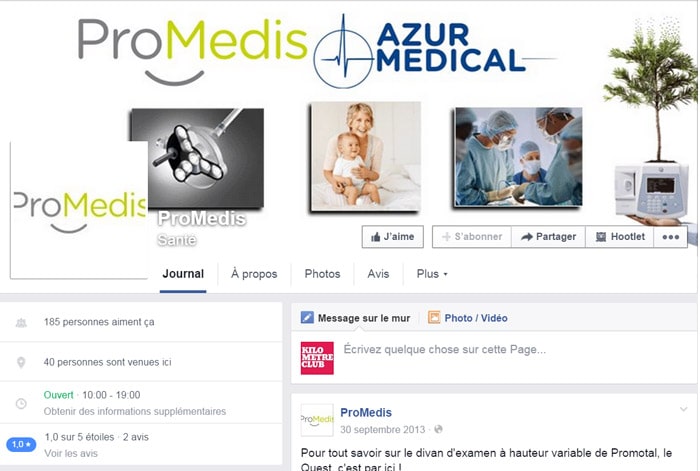Viewport: 700px width, 471px height.
Task: Click the blue 1,0 star rating badge
Action: coord(21,445)
